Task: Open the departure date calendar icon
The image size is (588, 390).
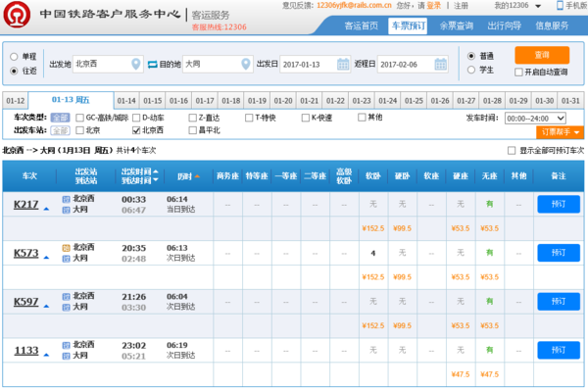Action: pyautogui.click(x=343, y=64)
